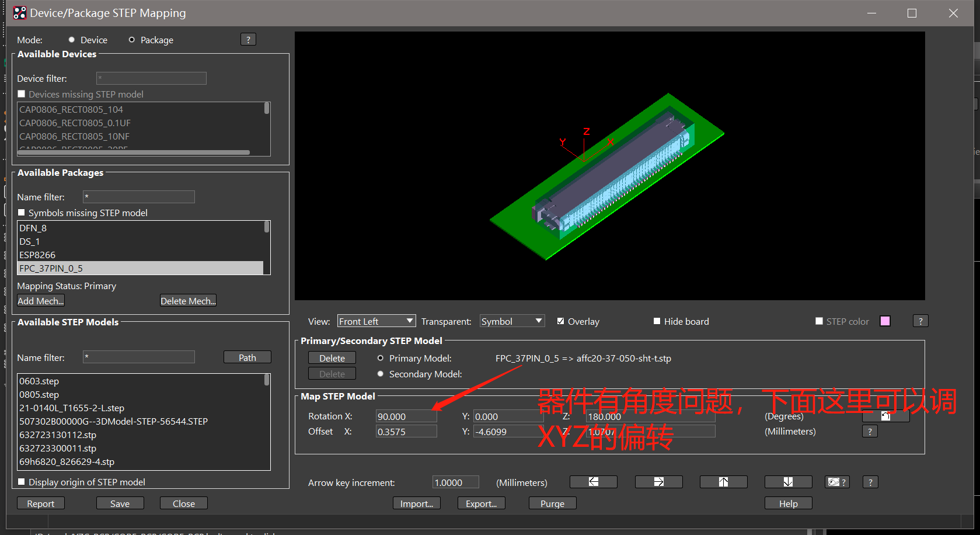Image resolution: width=980 pixels, height=535 pixels.
Task: Select the Package mode radio button
Action: tap(132, 40)
